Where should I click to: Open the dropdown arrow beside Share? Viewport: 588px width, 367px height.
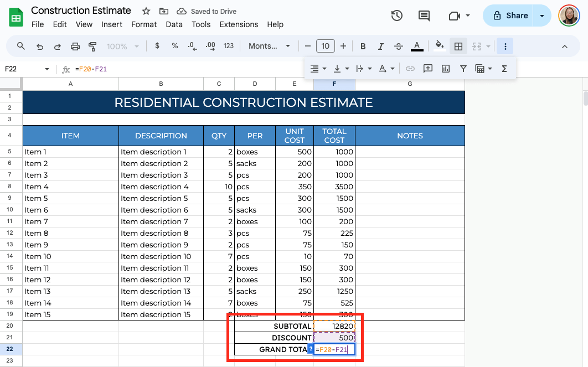542,15
